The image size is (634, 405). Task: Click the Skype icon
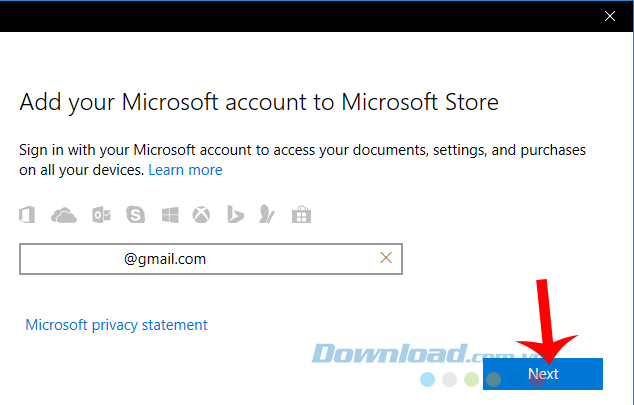pos(135,215)
